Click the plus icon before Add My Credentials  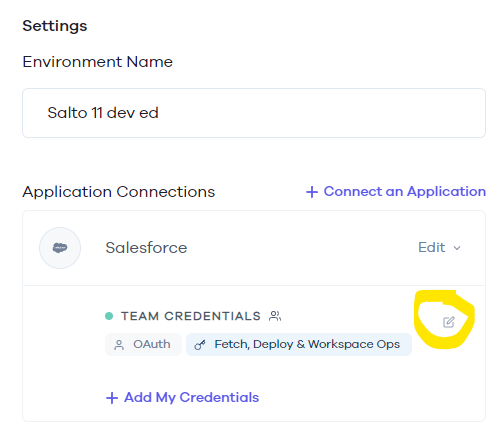click(x=112, y=398)
